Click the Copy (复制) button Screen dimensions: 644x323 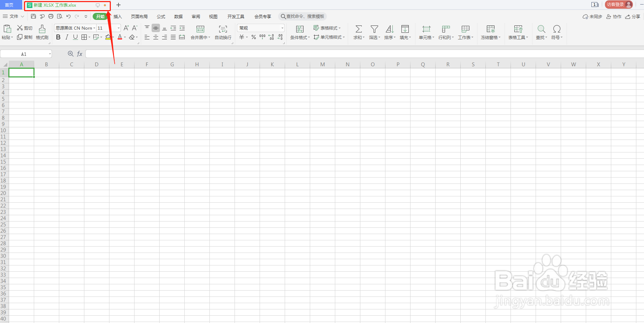(x=25, y=37)
